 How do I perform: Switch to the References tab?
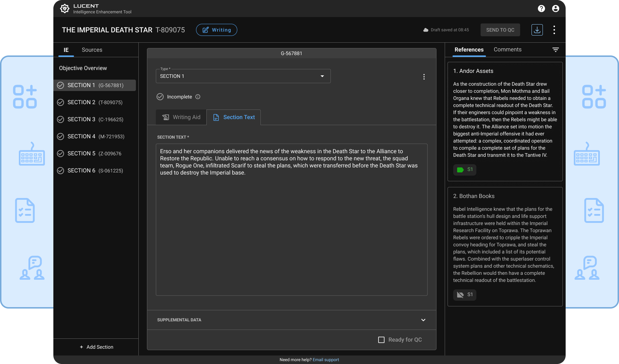469,50
